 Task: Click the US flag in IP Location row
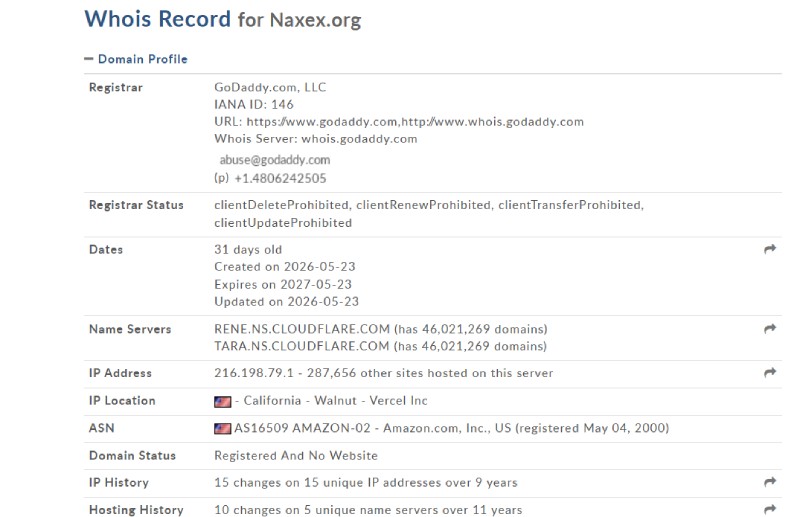(222, 402)
